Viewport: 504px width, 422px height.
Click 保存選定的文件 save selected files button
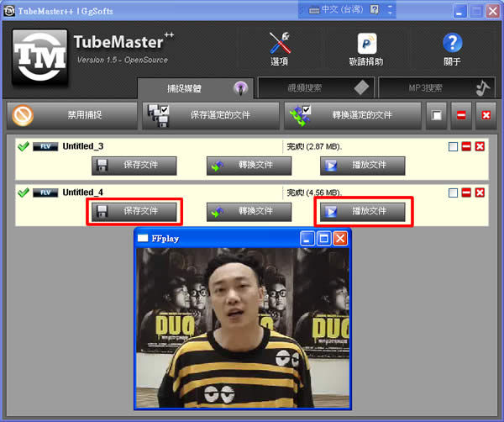pos(211,115)
